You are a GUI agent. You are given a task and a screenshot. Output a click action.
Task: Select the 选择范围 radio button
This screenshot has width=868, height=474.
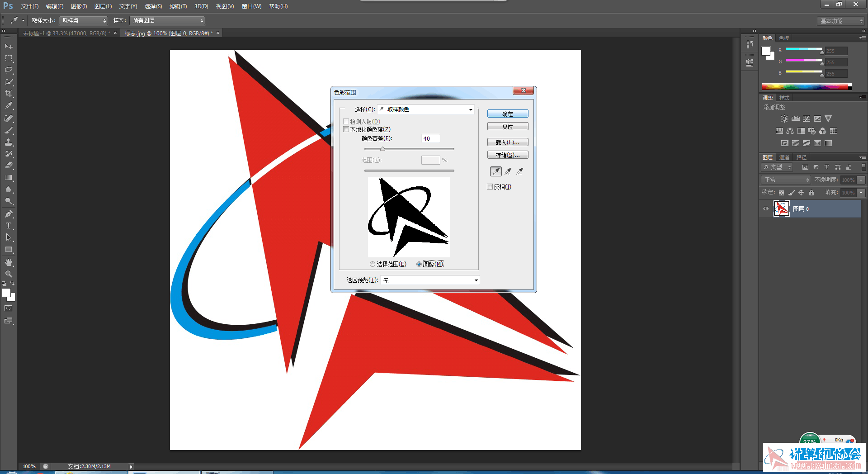coord(373,264)
